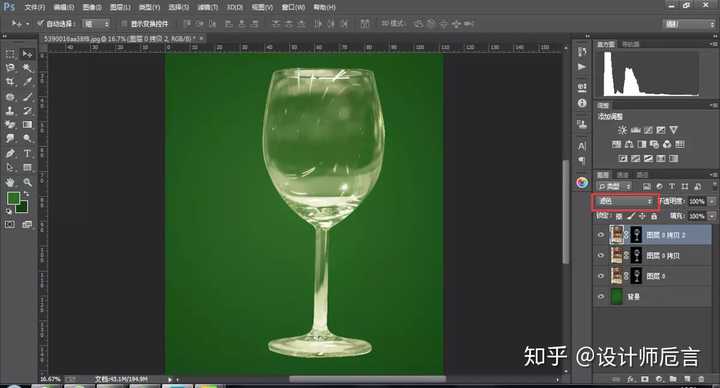The image size is (720, 388).
Task: Open the layer blend mode dropdown
Action: (625, 201)
